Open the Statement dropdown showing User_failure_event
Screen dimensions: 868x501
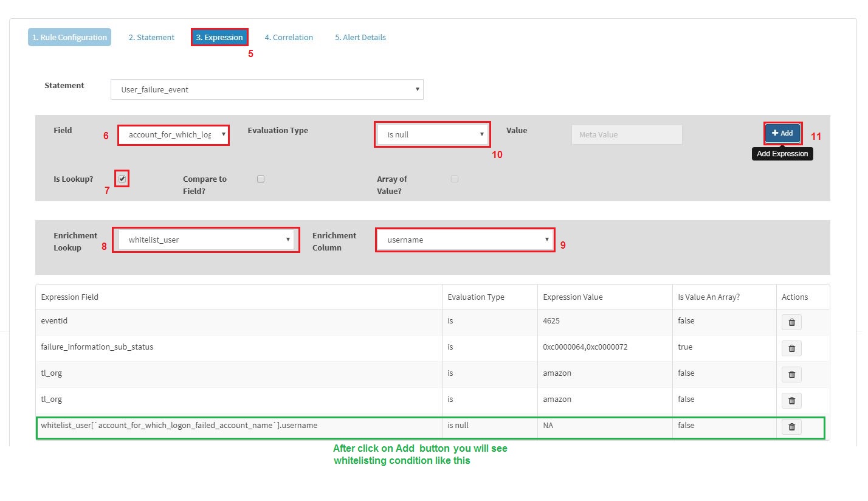[x=267, y=89]
